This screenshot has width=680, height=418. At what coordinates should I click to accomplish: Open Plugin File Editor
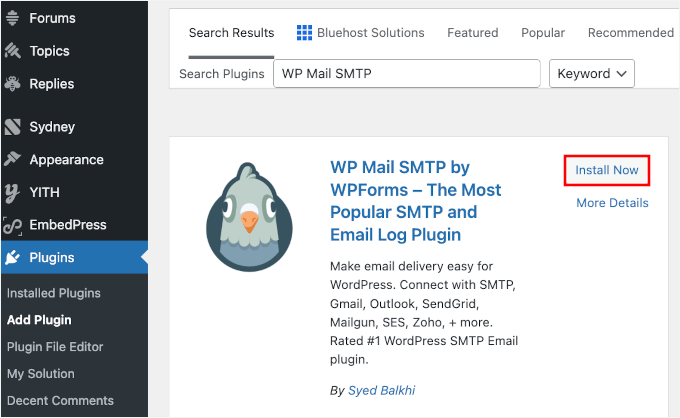55,347
